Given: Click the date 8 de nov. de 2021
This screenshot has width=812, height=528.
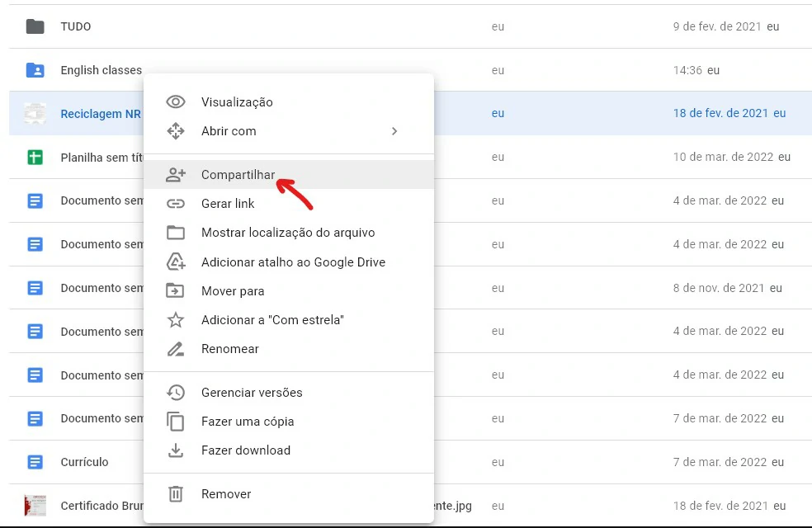Looking at the screenshot, I should click(719, 288).
